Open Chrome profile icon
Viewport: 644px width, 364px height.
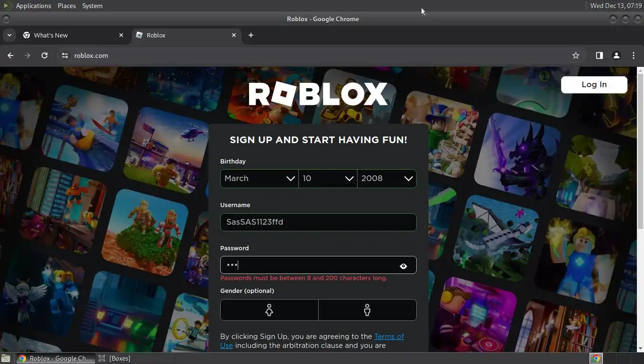point(617,55)
